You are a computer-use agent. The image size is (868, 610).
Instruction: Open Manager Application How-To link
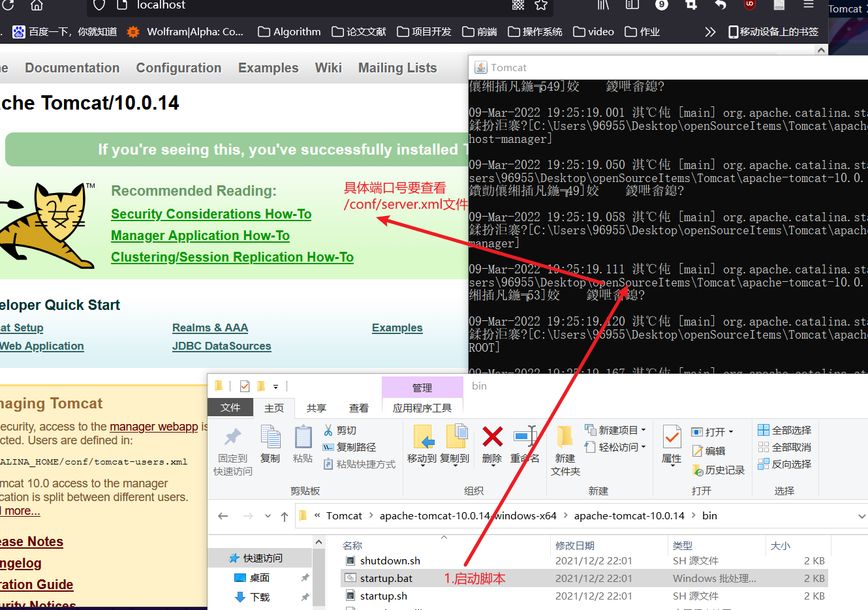coord(200,236)
